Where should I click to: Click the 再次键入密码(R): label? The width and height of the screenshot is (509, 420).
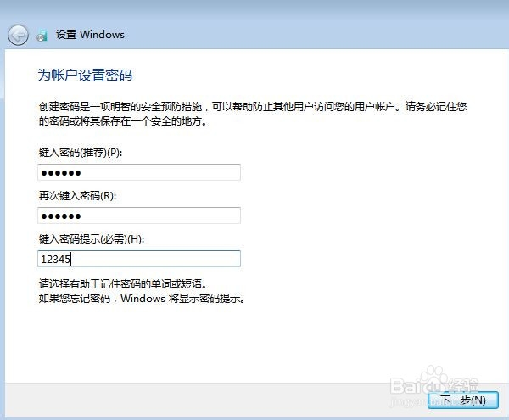(x=77, y=196)
